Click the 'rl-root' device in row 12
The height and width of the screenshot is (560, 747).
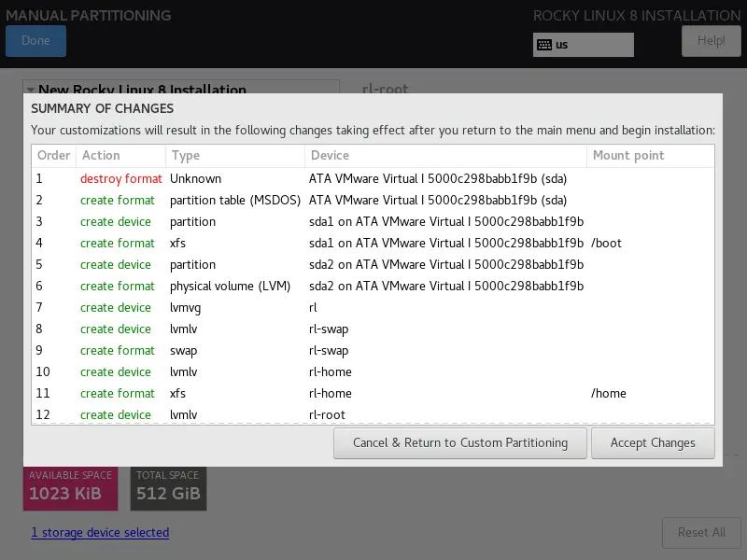tap(327, 414)
